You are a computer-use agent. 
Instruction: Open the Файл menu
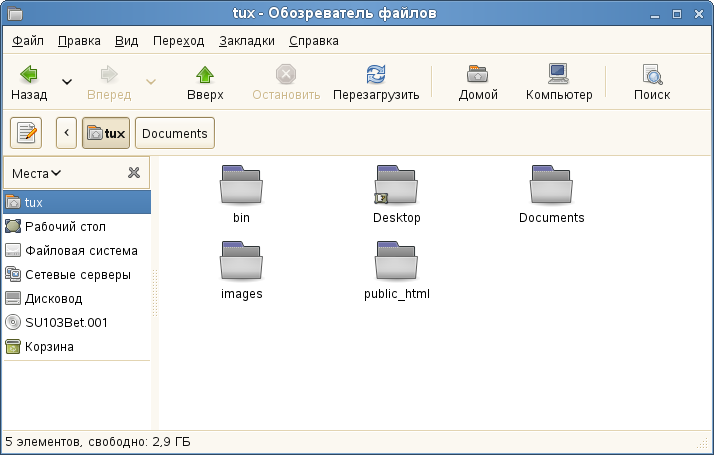tap(28, 41)
